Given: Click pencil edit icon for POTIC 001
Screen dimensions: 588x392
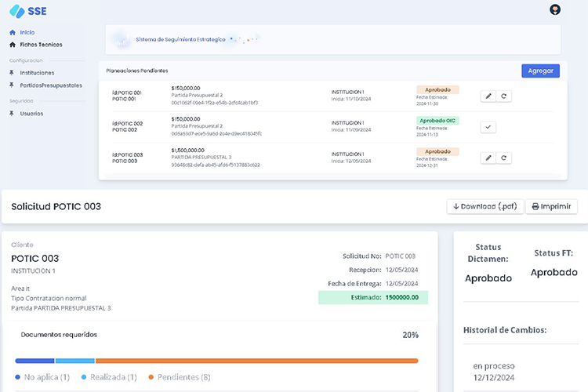Looking at the screenshot, I should [x=488, y=96].
